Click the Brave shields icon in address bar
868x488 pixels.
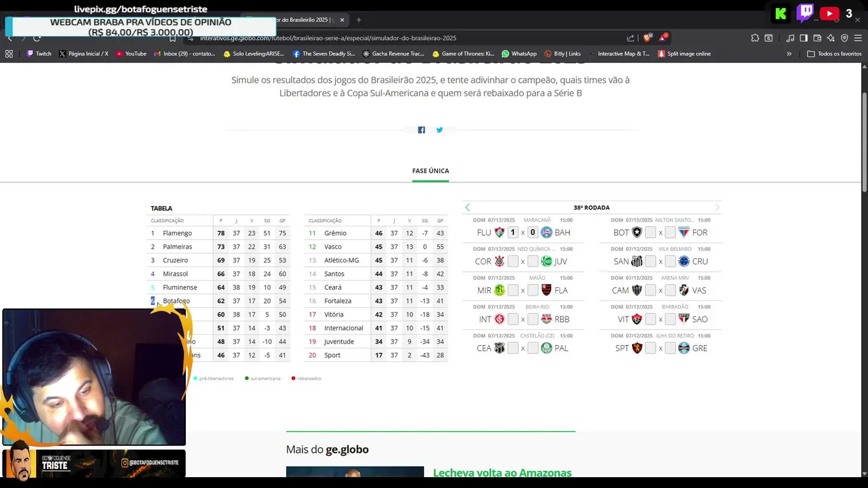647,38
